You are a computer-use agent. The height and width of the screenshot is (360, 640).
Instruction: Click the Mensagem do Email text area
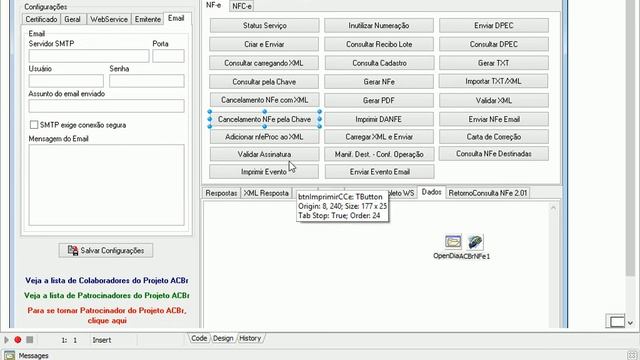(107, 185)
